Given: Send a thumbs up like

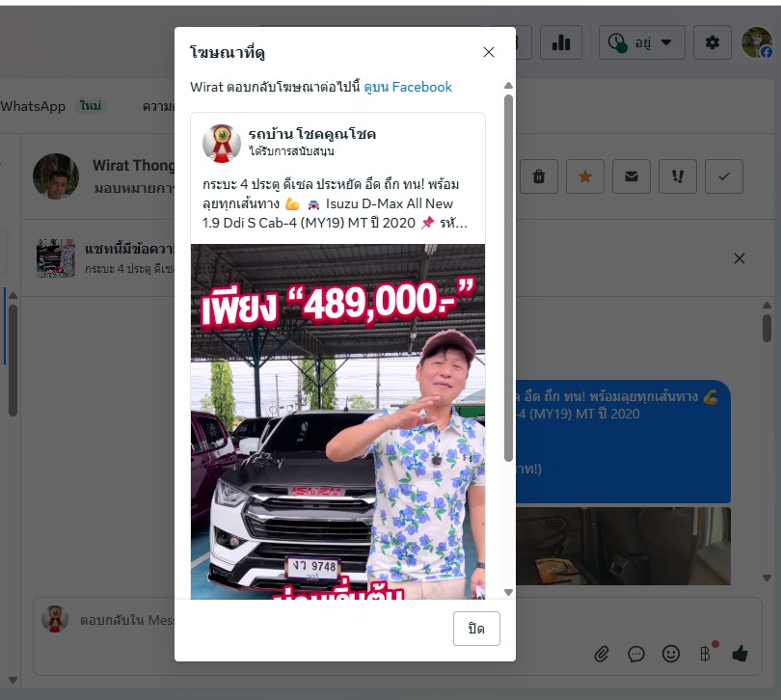Looking at the screenshot, I should pos(741,653).
